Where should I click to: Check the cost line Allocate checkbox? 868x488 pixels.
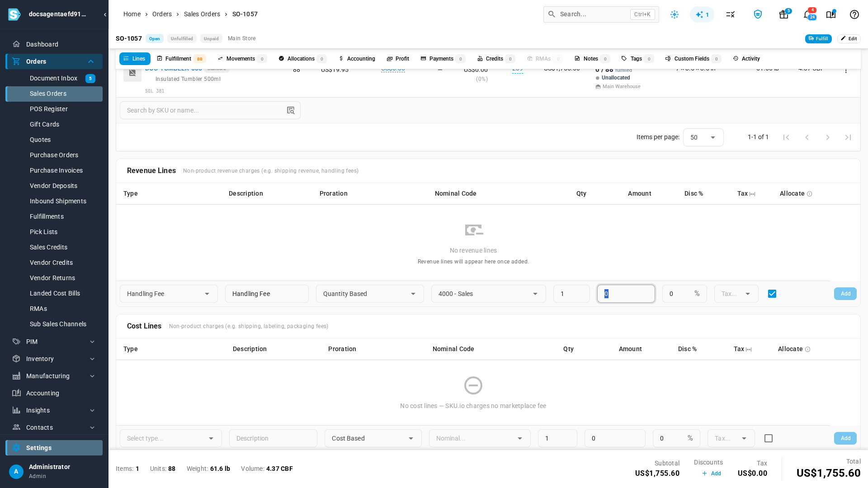[x=768, y=438]
